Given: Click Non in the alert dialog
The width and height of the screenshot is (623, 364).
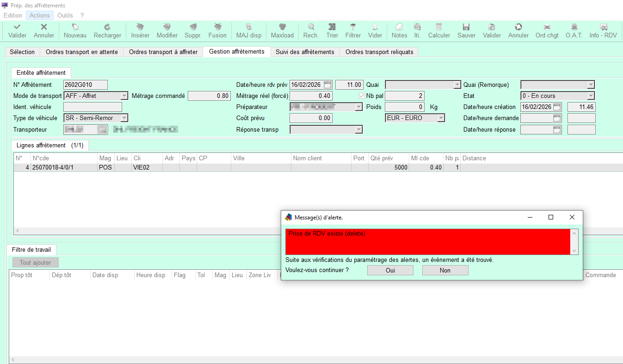Looking at the screenshot, I should pyautogui.click(x=445, y=270).
